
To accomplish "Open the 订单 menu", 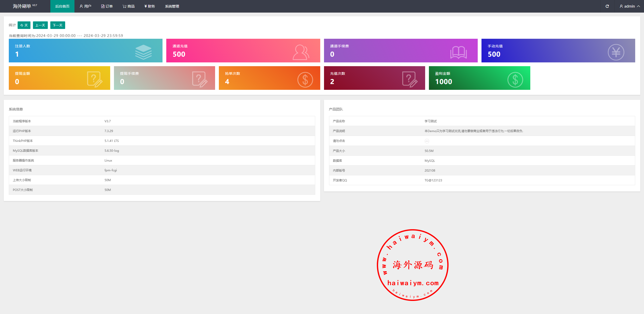I will pos(107,6).
